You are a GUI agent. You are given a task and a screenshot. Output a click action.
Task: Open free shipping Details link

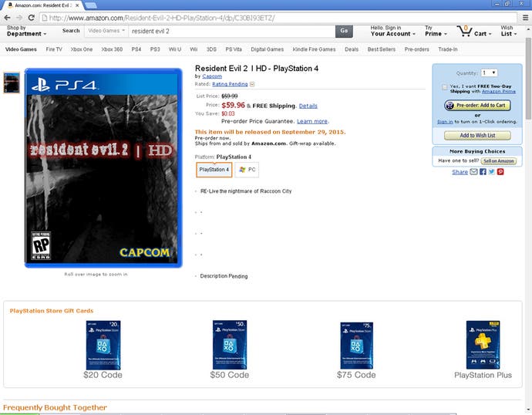coord(308,106)
